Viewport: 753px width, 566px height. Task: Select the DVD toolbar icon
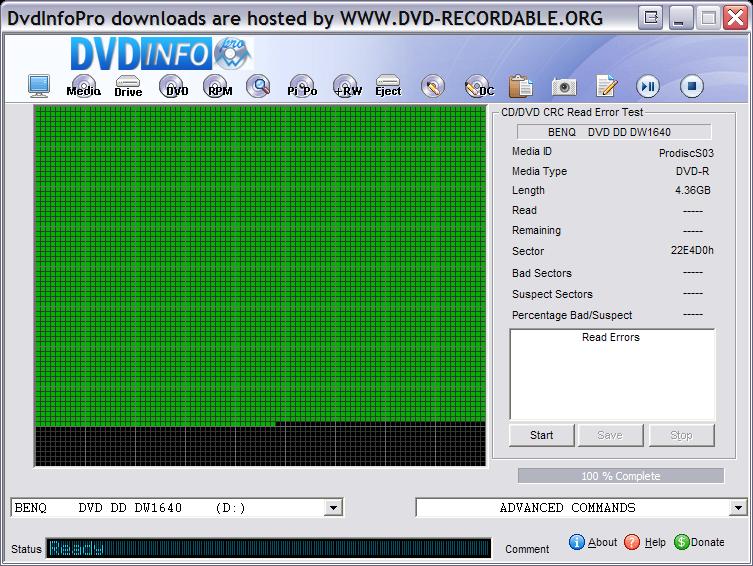point(174,86)
